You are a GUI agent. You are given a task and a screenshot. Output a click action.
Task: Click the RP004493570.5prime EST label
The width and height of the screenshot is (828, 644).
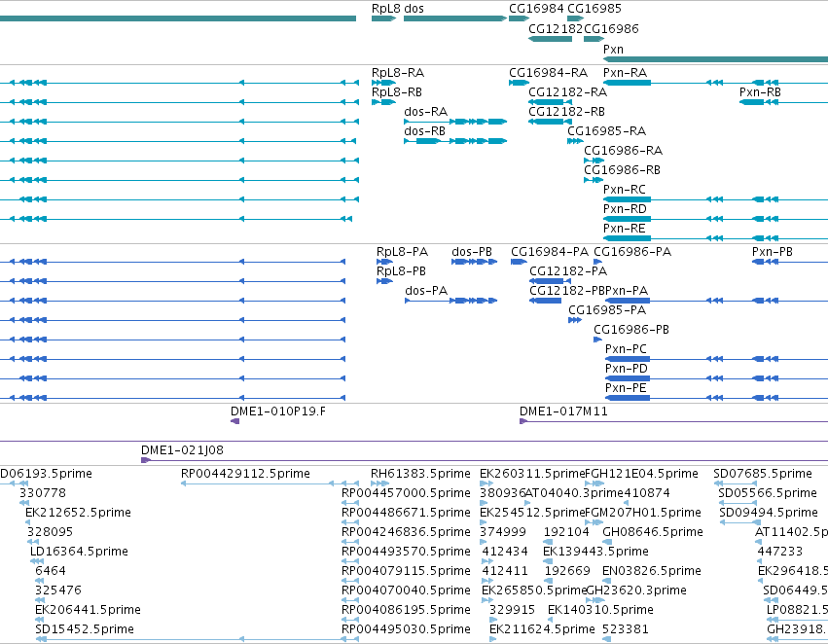click(406, 551)
